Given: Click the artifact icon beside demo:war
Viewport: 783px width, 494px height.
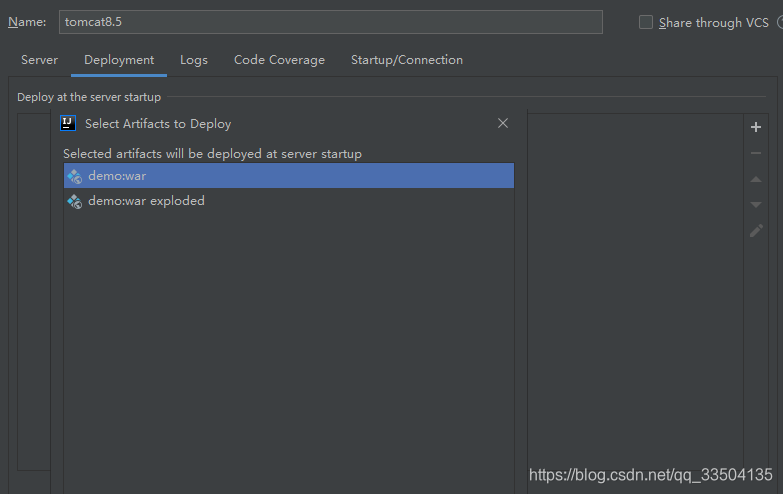Looking at the screenshot, I should pyautogui.click(x=74, y=176).
